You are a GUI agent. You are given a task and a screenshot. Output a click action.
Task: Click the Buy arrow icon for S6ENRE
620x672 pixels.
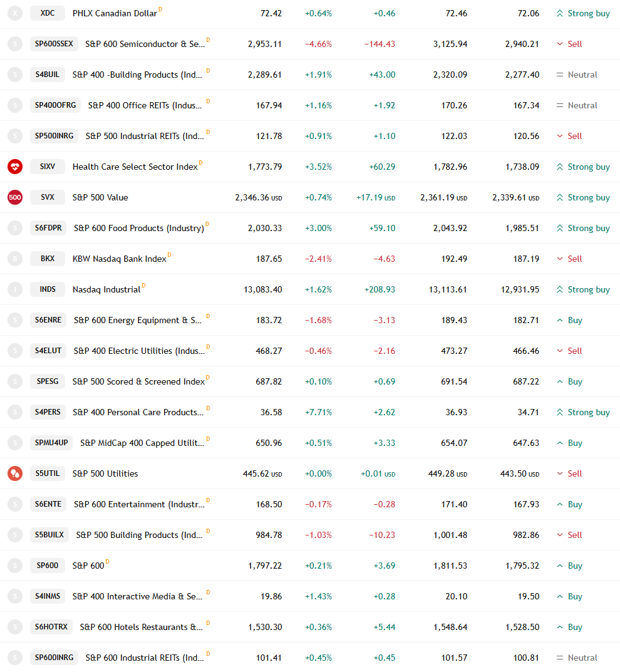click(x=560, y=320)
